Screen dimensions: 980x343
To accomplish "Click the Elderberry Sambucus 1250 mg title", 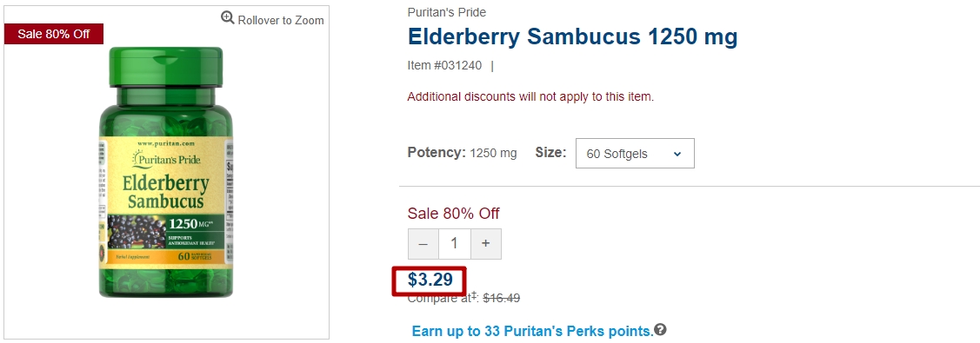I will point(572,37).
